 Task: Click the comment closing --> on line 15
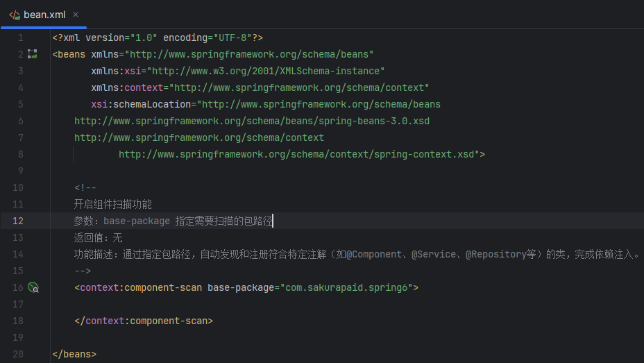click(x=83, y=271)
